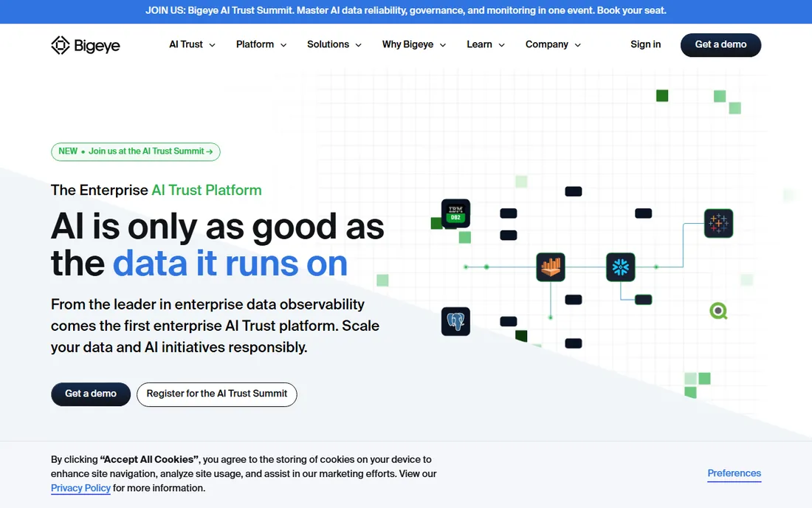
Task: Click the 'data it runs on' headline
Action: [x=230, y=264]
